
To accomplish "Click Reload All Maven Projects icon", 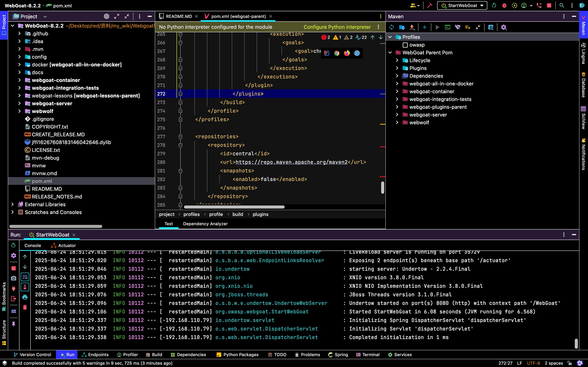I will tap(391, 27).
